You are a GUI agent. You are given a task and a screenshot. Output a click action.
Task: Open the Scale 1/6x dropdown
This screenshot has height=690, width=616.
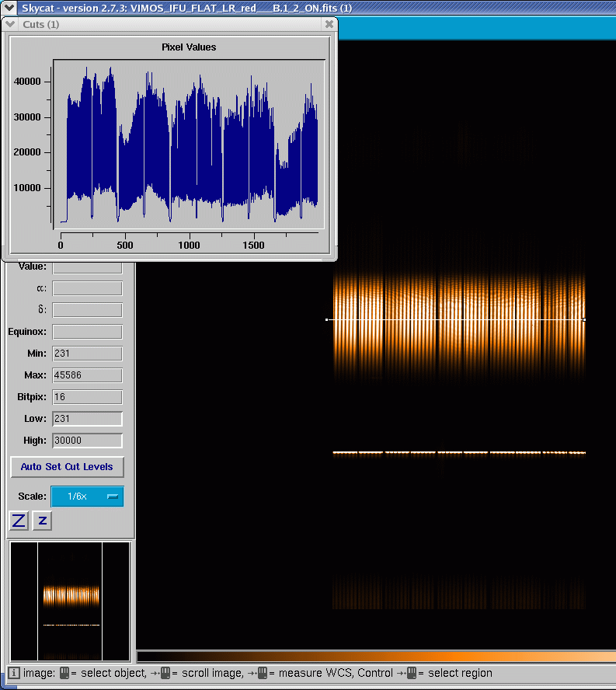pos(87,497)
